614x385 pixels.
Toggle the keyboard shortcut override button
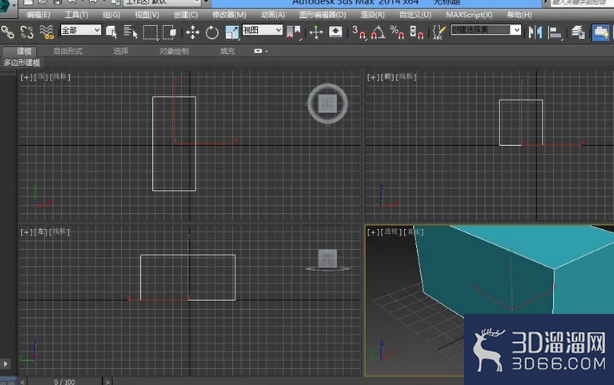335,32
